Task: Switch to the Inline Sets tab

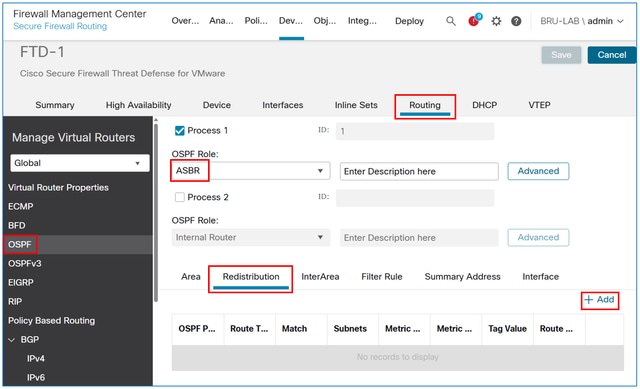Action: point(356,105)
